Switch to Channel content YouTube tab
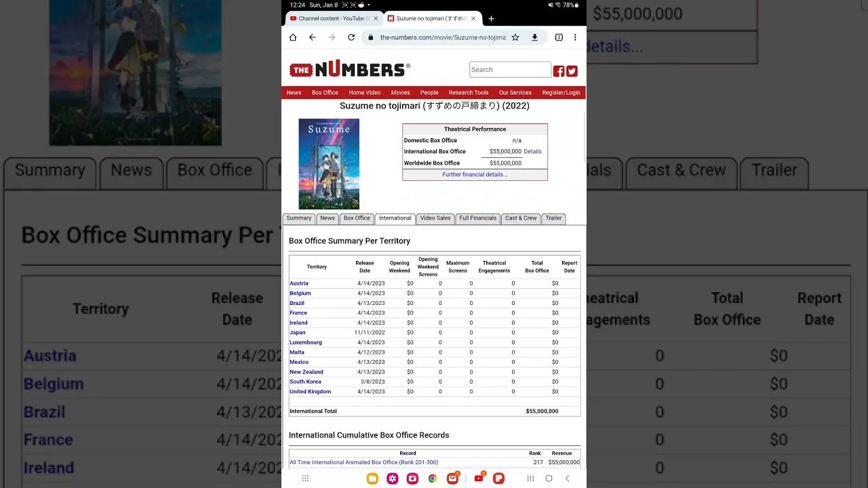 click(334, 18)
